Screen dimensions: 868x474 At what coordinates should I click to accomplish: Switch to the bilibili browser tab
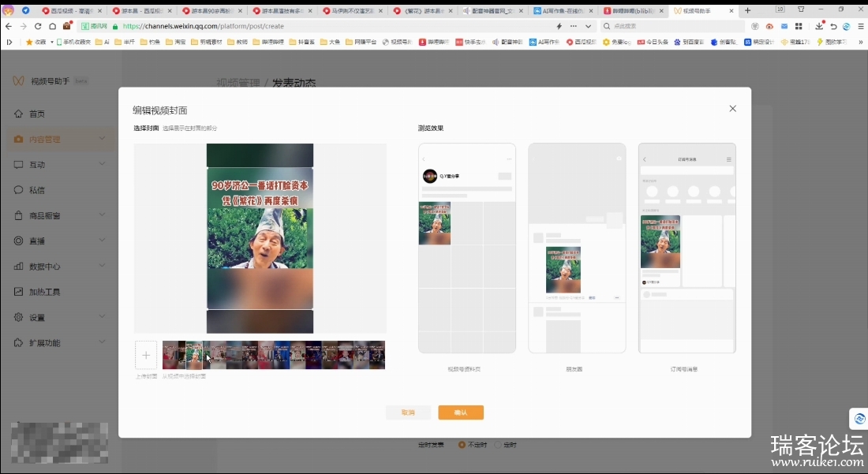(x=634, y=10)
